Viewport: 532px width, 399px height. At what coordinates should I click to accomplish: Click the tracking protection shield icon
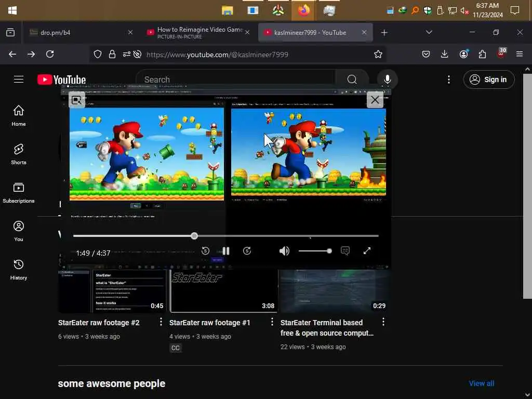pos(98,54)
